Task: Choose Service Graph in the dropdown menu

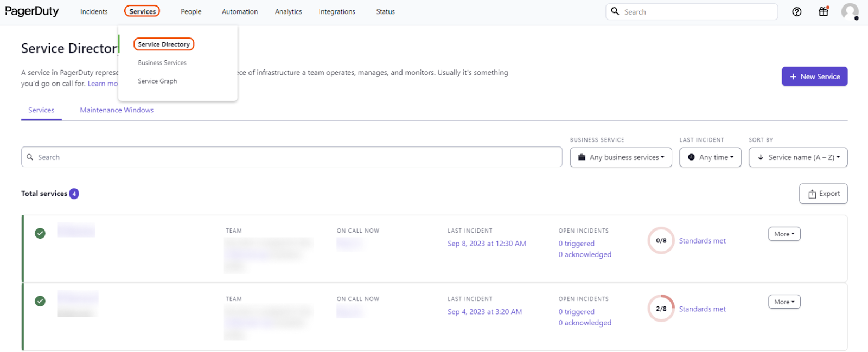Action: pos(157,81)
